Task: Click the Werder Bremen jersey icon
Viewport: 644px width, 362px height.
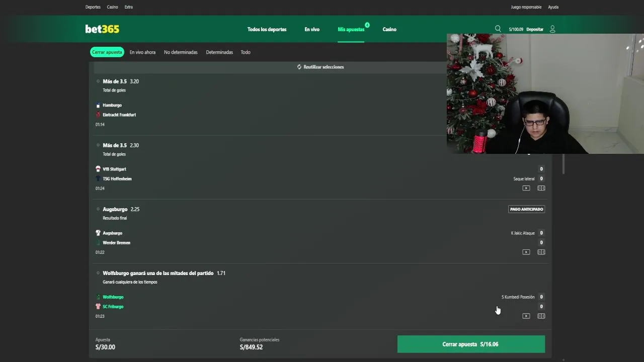Action: click(98, 242)
